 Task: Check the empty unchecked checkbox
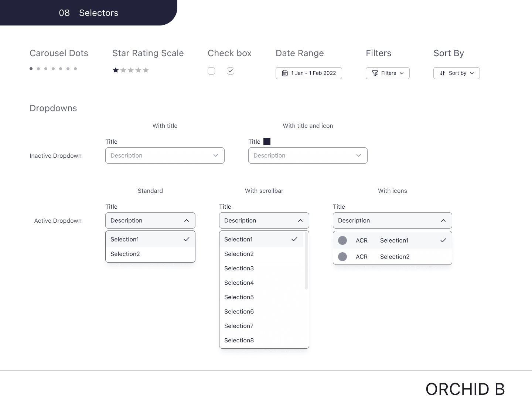(x=211, y=71)
